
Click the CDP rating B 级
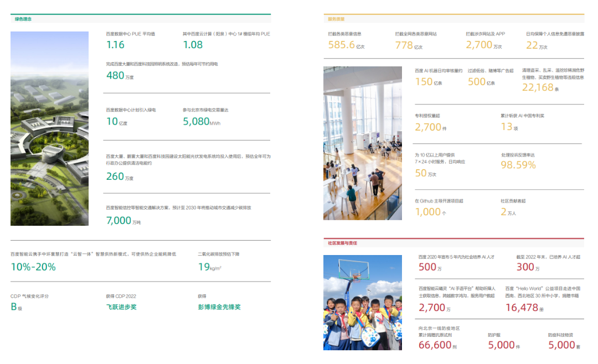click(x=17, y=306)
